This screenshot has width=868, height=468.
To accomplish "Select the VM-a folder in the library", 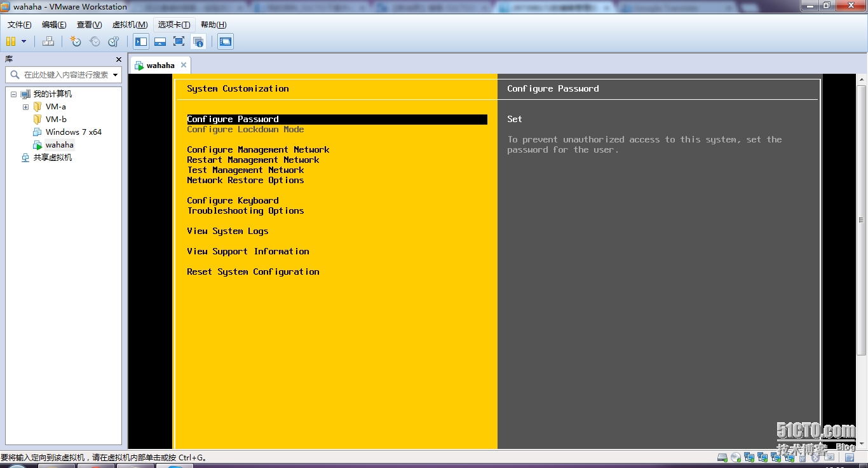I will [x=56, y=107].
